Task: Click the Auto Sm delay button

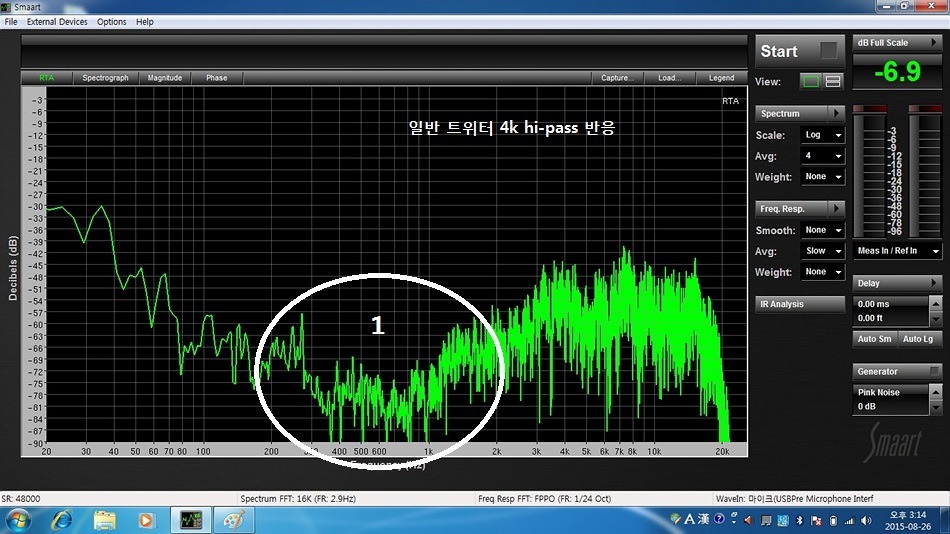Action: (x=874, y=339)
